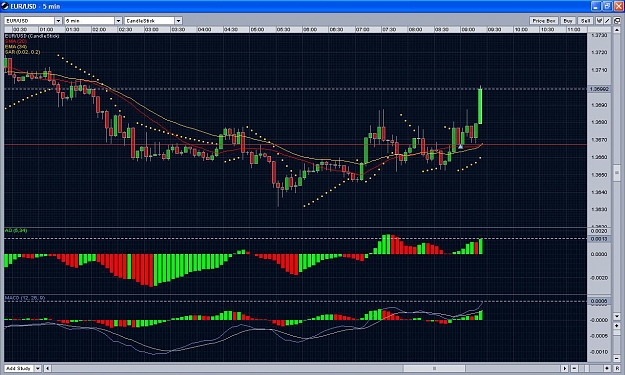Click the blue triangle marker on chart
Viewport: 625px width, 375px height.
pos(460,147)
